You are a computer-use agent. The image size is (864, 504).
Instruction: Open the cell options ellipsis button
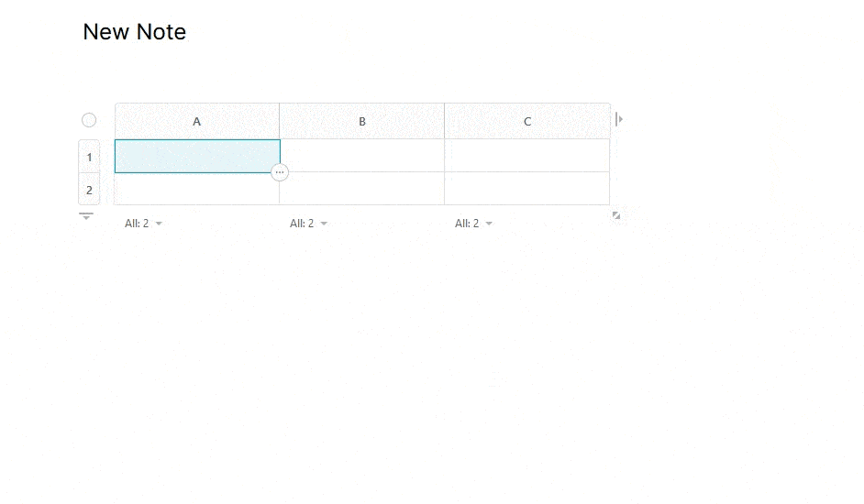tap(280, 172)
